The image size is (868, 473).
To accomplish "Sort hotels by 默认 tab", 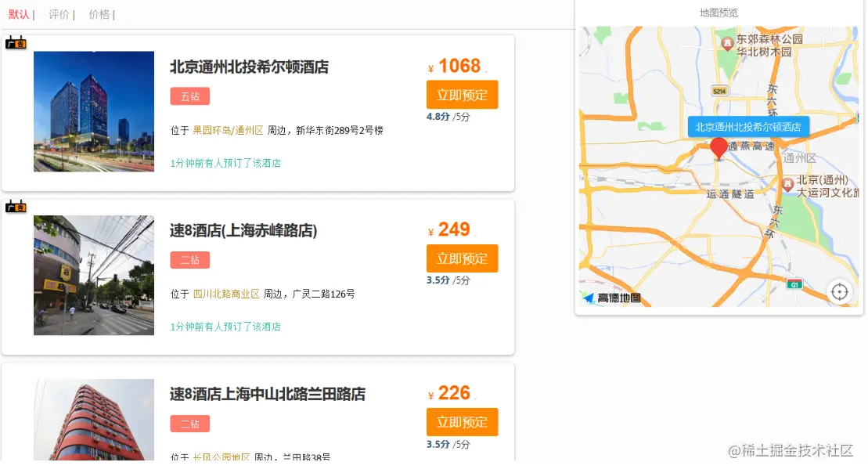I will [19, 14].
